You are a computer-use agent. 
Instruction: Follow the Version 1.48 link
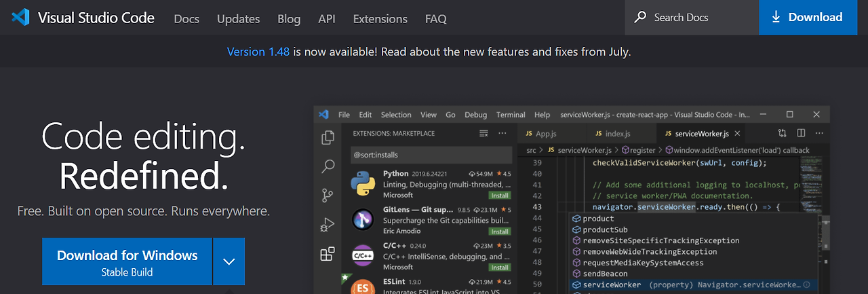click(258, 52)
